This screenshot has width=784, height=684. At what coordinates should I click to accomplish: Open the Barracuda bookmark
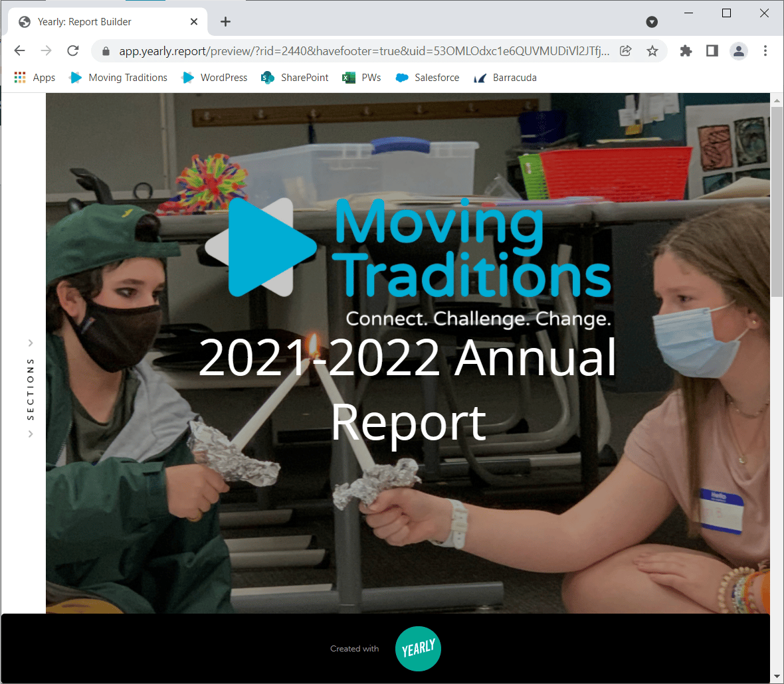click(x=505, y=78)
